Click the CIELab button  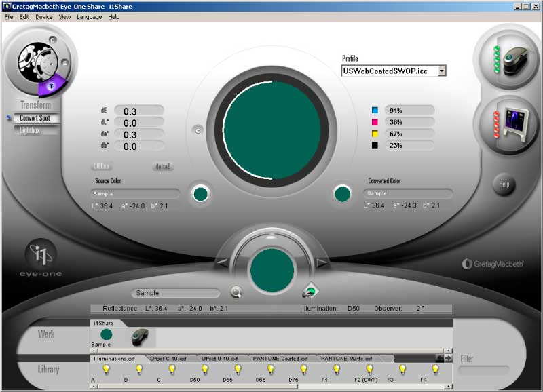(101, 166)
